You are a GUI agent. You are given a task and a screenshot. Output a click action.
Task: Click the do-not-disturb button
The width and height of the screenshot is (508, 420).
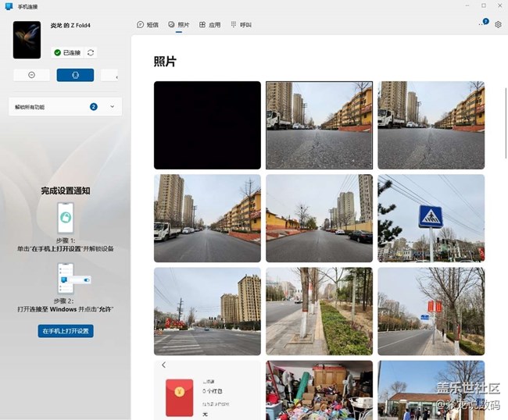31,76
